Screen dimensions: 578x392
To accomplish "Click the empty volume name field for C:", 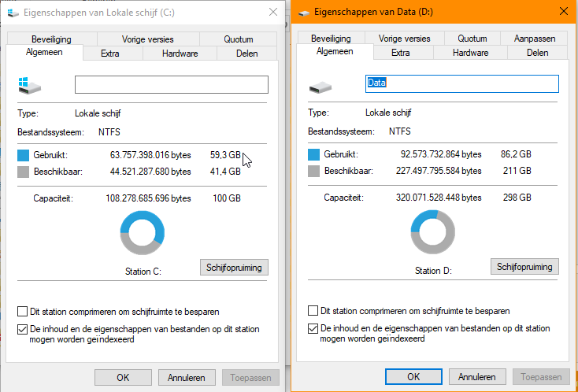I will pyautogui.click(x=171, y=84).
